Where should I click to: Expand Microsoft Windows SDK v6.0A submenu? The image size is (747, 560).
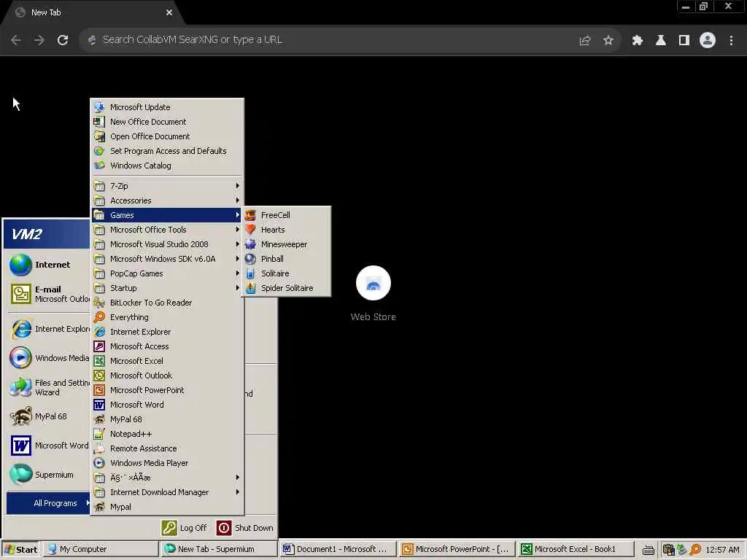pos(167,259)
